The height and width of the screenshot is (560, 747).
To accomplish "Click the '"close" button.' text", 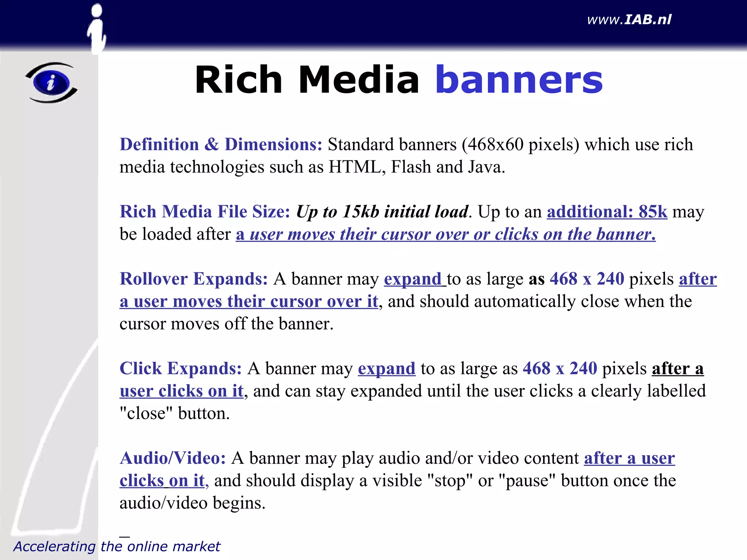I will 175,414.
